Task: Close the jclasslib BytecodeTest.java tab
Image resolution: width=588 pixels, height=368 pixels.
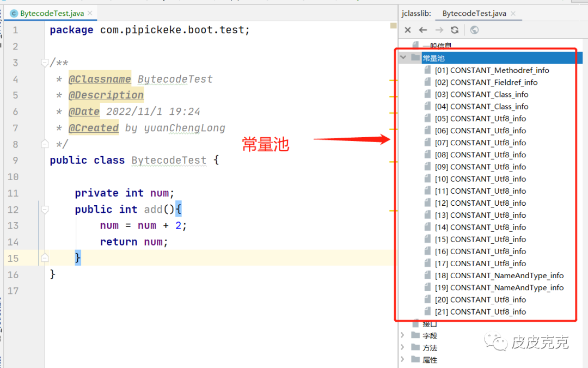Action: [513, 14]
